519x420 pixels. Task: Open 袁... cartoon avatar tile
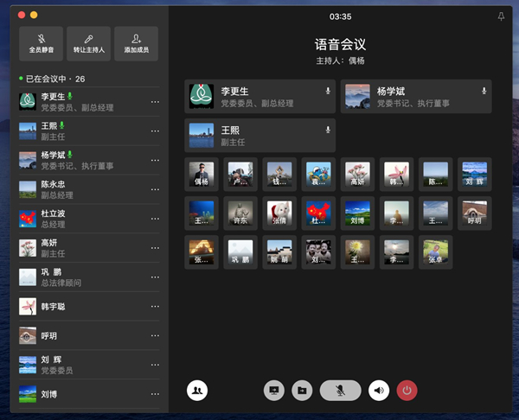click(x=318, y=175)
